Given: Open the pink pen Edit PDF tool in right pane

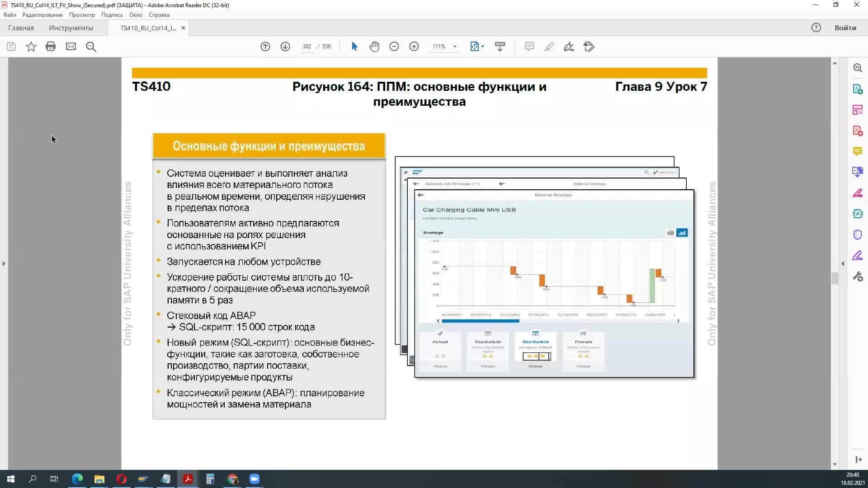Looking at the screenshot, I should tap(858, 193).
